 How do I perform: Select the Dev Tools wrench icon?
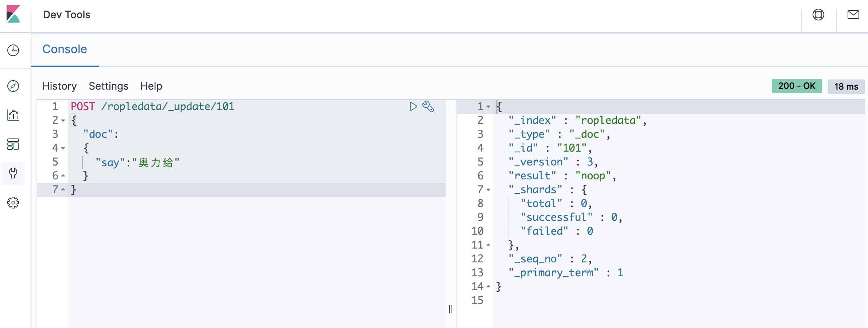coord(13,173)
